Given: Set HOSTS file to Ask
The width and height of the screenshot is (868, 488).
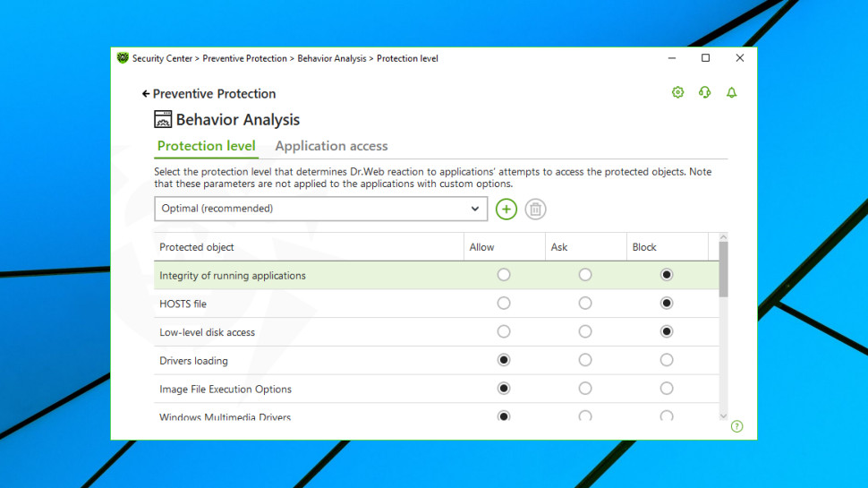Looking at the screenshot, I should click(585, 303).
